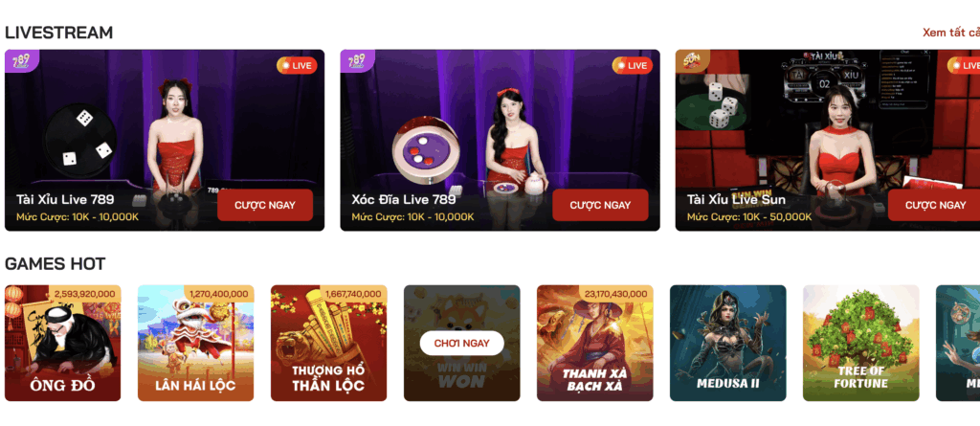This screenshot has width=980, height=426.
Task: Click the 789 logo on Xóc Đĩa Live stream
Action: [x=357, y=61]
